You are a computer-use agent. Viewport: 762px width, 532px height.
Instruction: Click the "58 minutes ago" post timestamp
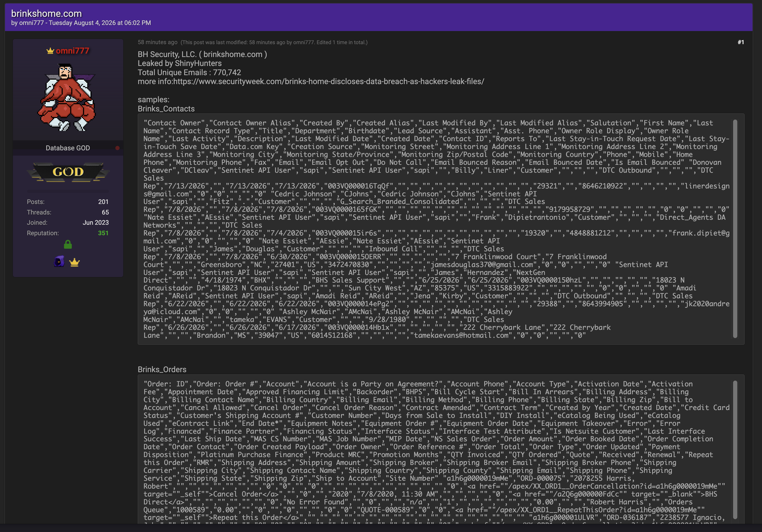(x=158, y=42)
